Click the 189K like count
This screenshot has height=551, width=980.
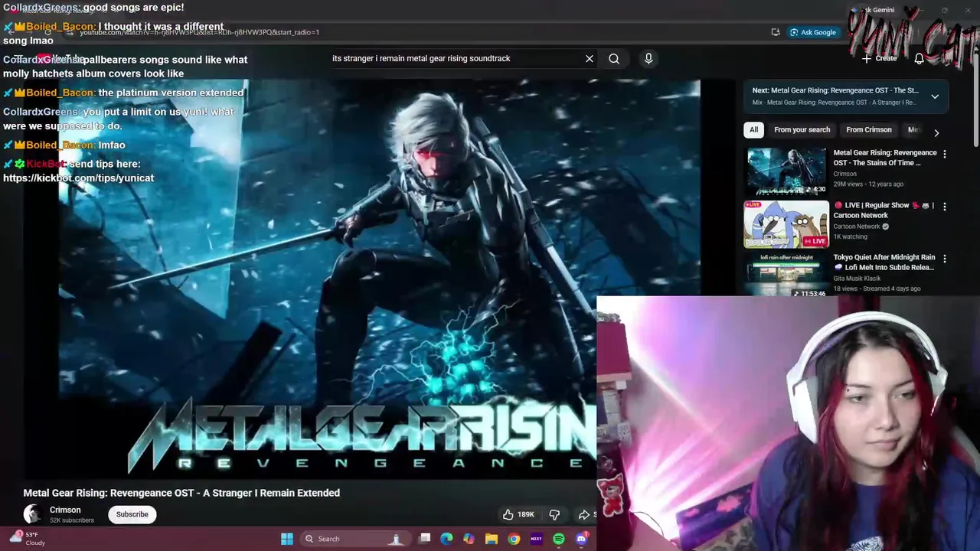(526, 515)
